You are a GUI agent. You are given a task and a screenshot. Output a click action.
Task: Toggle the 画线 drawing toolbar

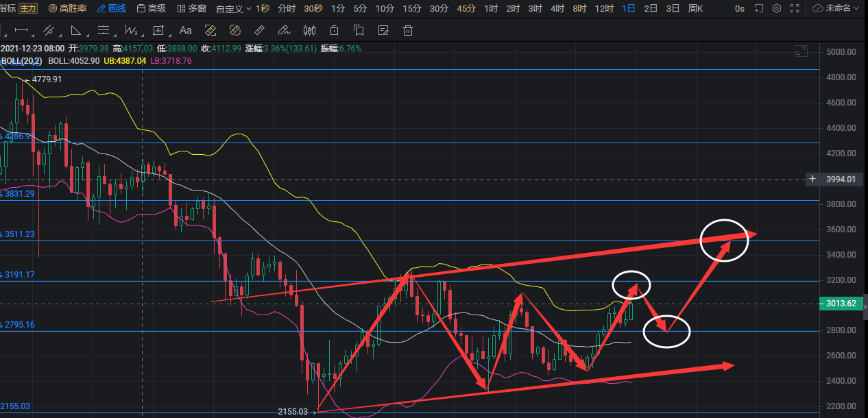pyautogui.click(x=111, y=9)
